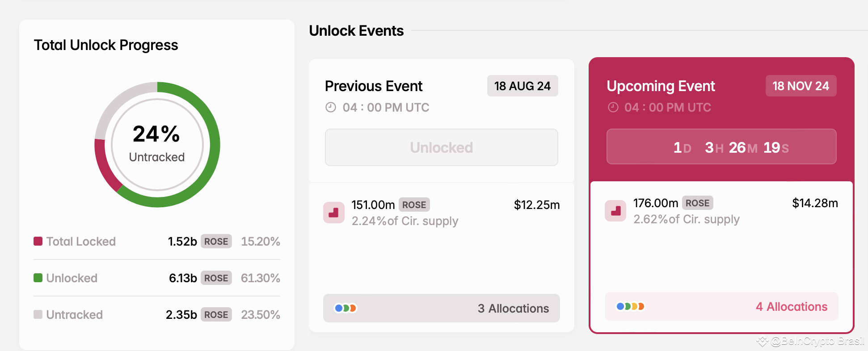Click the countdown timer showing 1D 3H 26M 19S
The image size is (868, 351).
point(721,146)
